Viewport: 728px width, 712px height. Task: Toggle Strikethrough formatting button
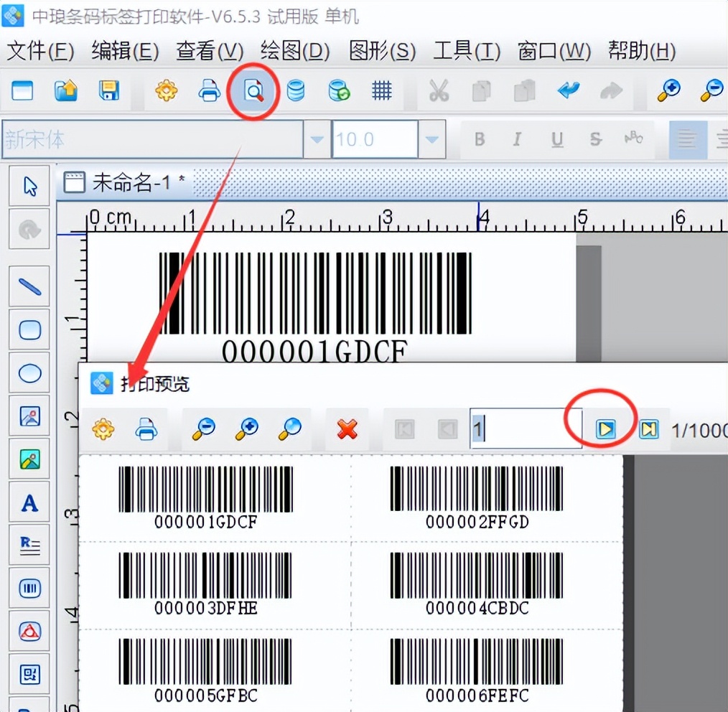coord(596,139)
